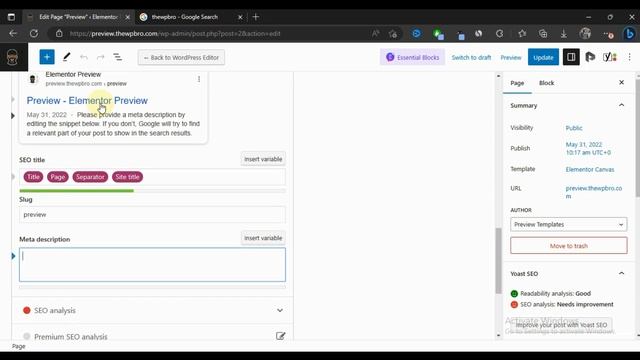
Task: Select the Site title variable tag
Action: pos(127,177)
